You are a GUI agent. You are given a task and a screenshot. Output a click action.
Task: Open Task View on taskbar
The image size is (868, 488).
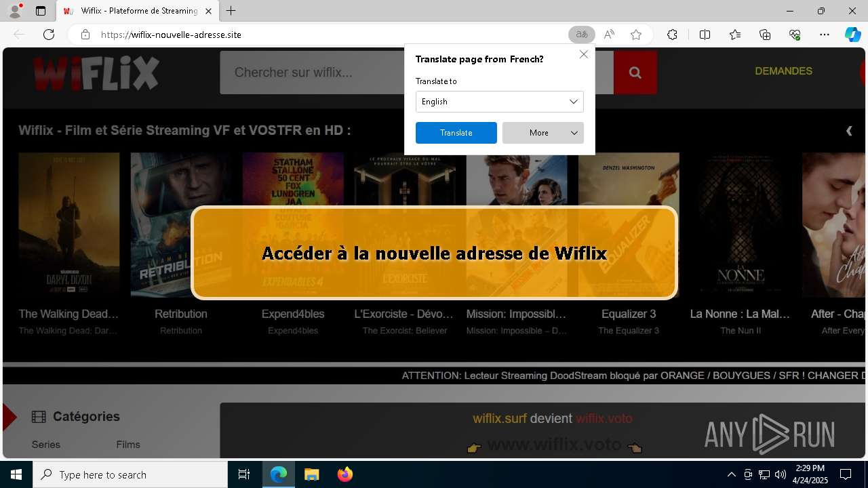pyautogui.click(x=244, y=474)
